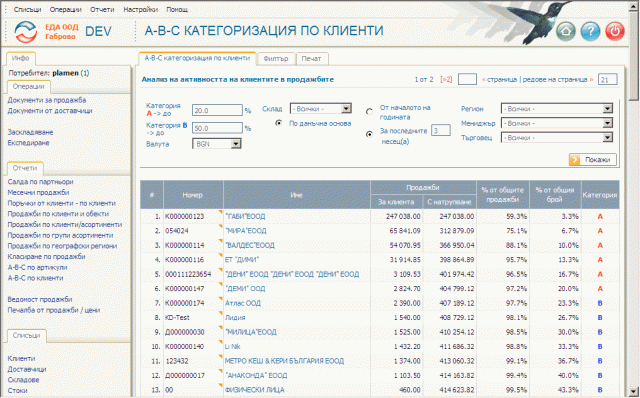Open Салда по партньори report link

click(x=40, y=182)
